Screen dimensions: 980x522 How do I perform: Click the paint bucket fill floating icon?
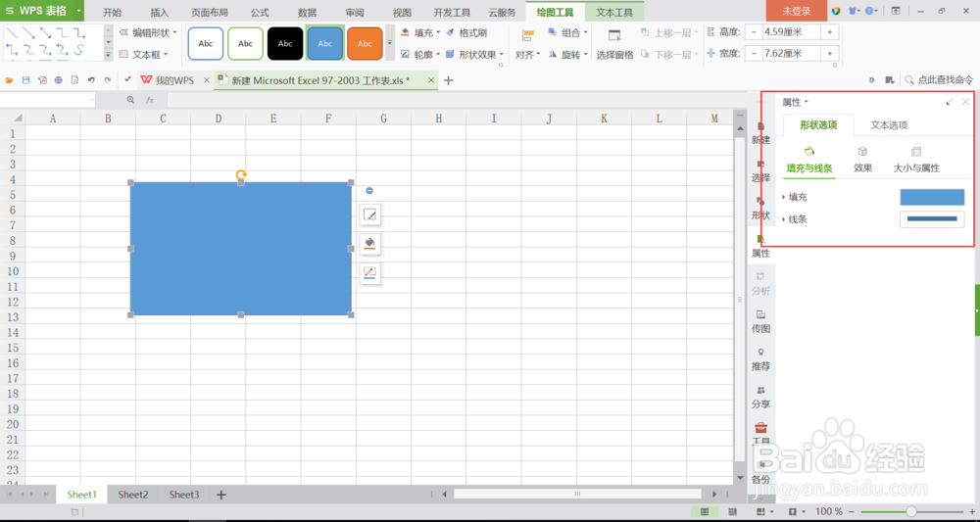pyautogui.click(x=370, y=244)
